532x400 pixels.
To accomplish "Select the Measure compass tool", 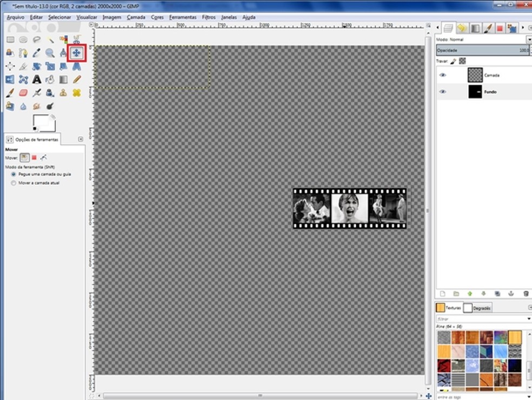I will (x=63, y=53).
